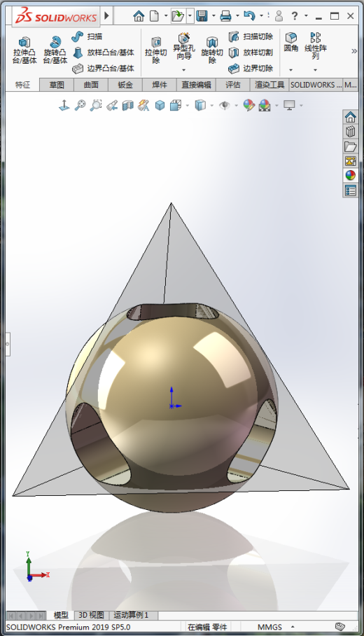364x636 pixels.
Task: Select the 圆角 fillet tool
Action: click(291, 43)
